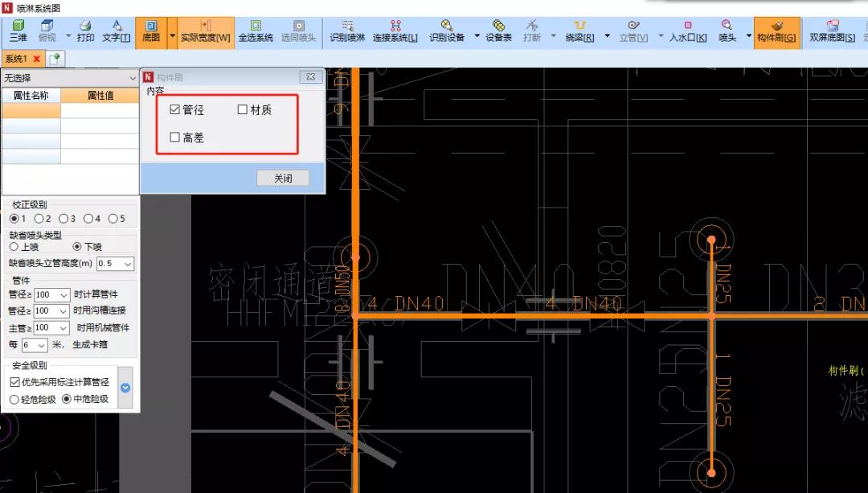Image resolution: width=868 pixels, height=493 pixels.
Task: Click 识别设备 recognize equipment tool
Action: (x=447, y=31)
